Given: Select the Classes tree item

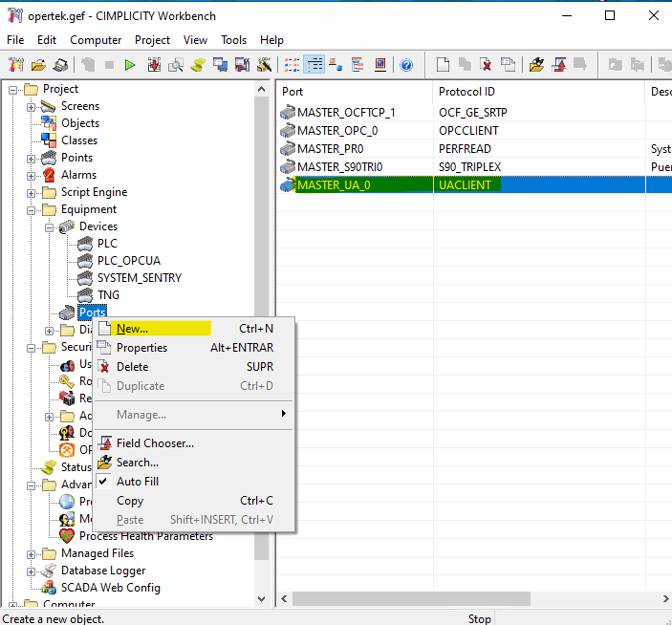Looking at the screenshot, I should coord(79,140).
